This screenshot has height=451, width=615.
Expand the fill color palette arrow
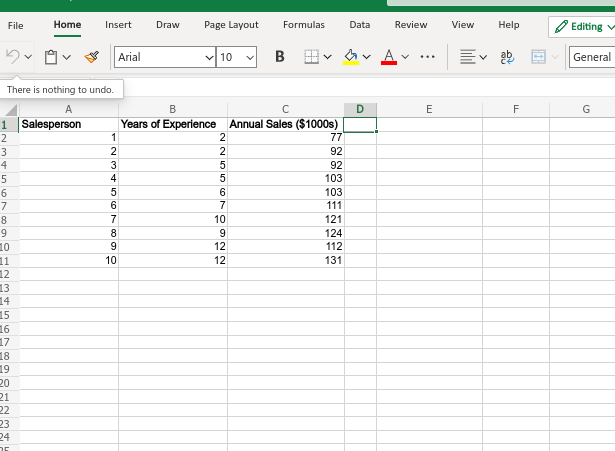coord(366,57)
